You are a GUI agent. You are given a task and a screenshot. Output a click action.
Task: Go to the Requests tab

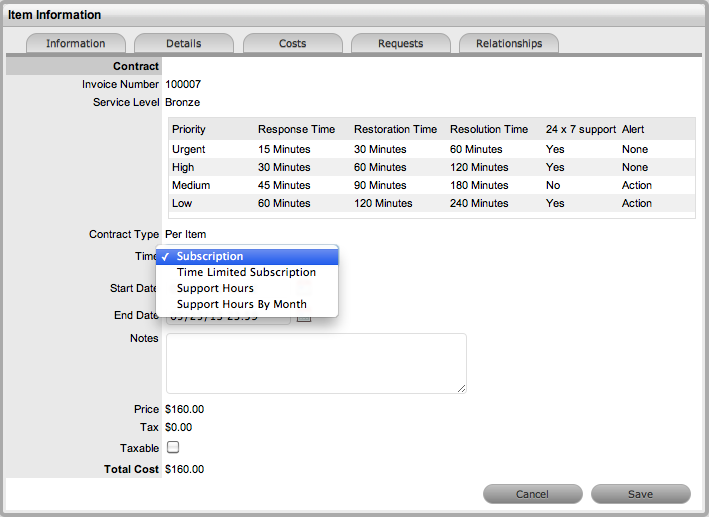[401, 43]
